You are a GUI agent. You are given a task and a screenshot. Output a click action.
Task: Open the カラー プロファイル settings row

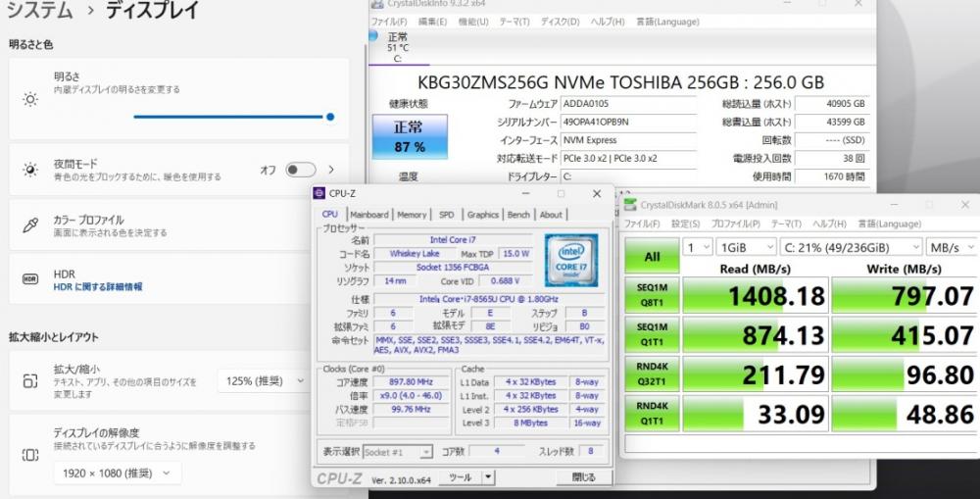178,225
